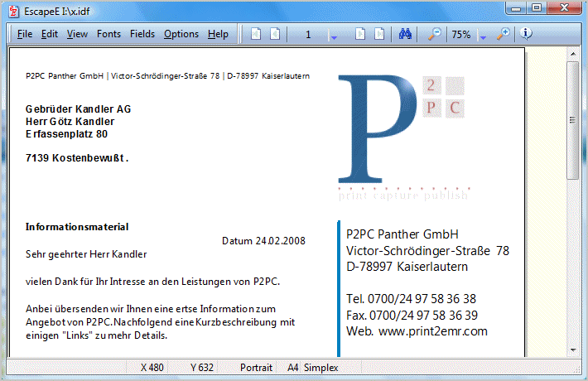Click 'Sehr geehrter Herr Kandler' salutation
Image resolution: width=588 pixels, height=381 pixels.
(86, 254)
